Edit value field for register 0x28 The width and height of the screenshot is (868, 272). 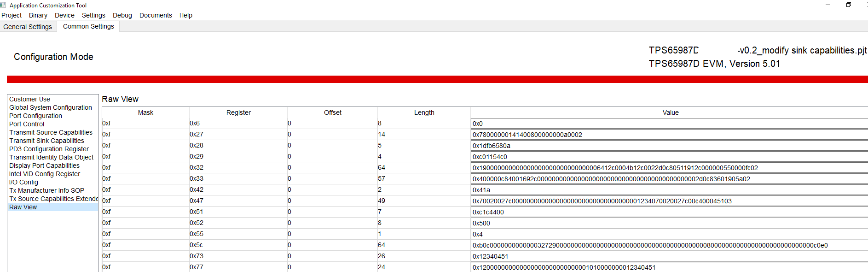[670, 146]
